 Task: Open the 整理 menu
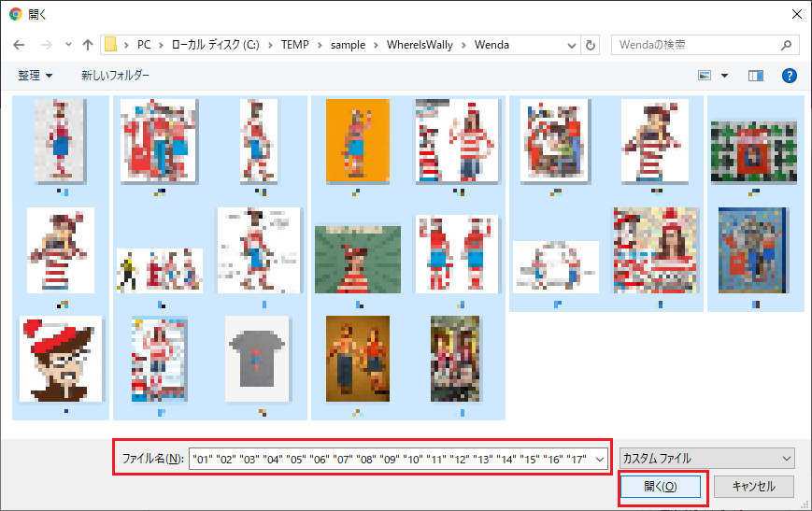[36, 76]
